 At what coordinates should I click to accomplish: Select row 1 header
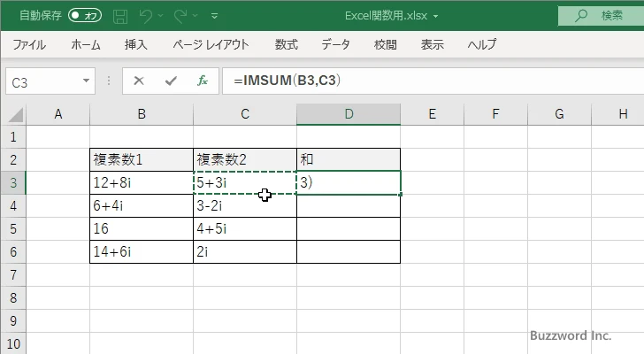(x=13, y=137)
